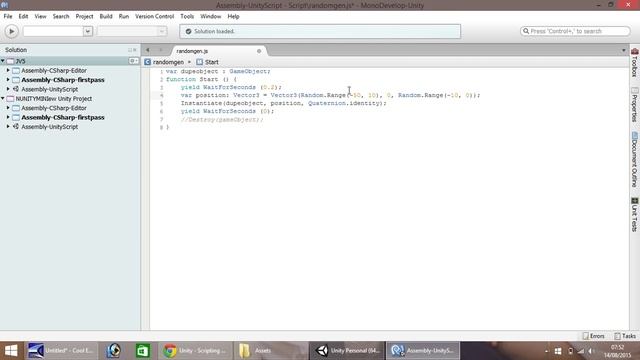Open the Edit menu
The height and width of the screenshot is (360, 640).
pos(23,16)
